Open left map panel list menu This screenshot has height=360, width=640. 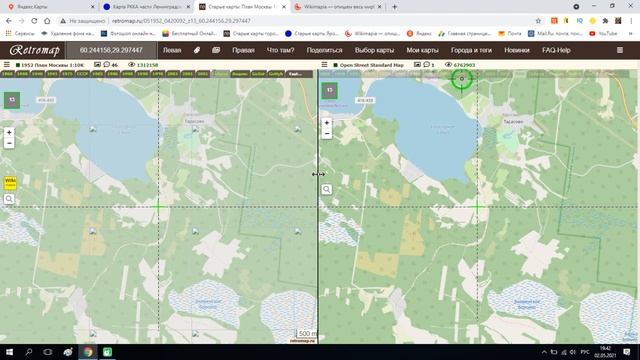7,64
